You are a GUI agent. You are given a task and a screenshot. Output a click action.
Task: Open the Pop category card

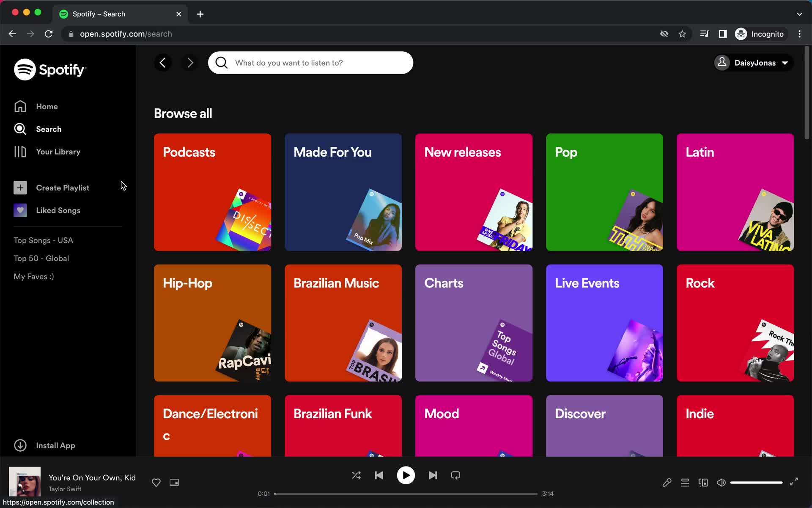point(604,192)
